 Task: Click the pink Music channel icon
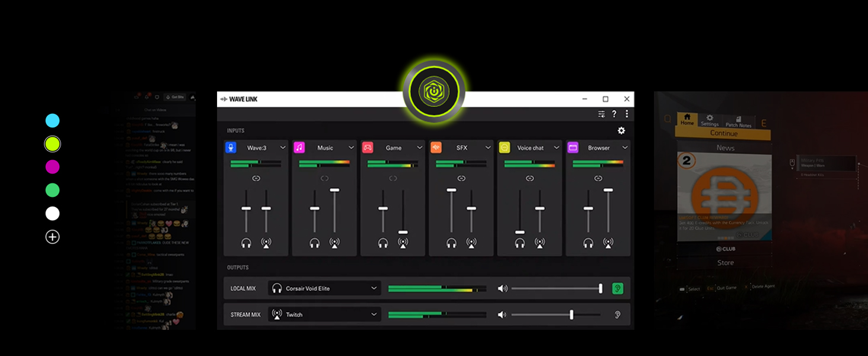click(x=299, y=148)
